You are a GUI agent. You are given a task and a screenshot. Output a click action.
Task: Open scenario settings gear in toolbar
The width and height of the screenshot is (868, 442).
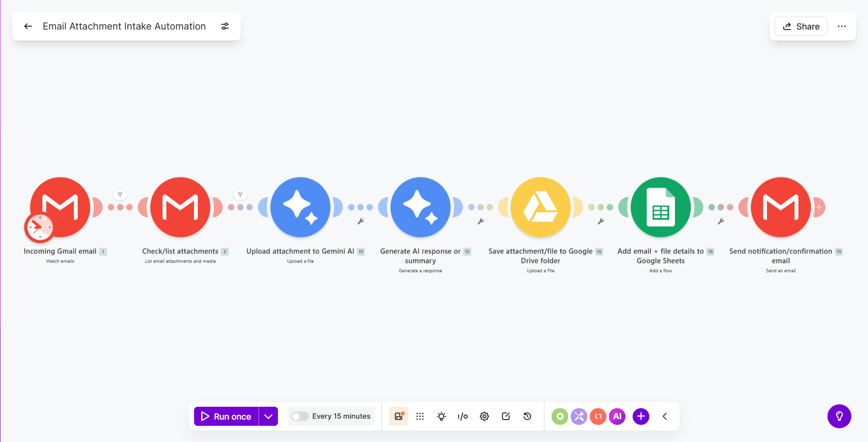[x=484, y=416]
